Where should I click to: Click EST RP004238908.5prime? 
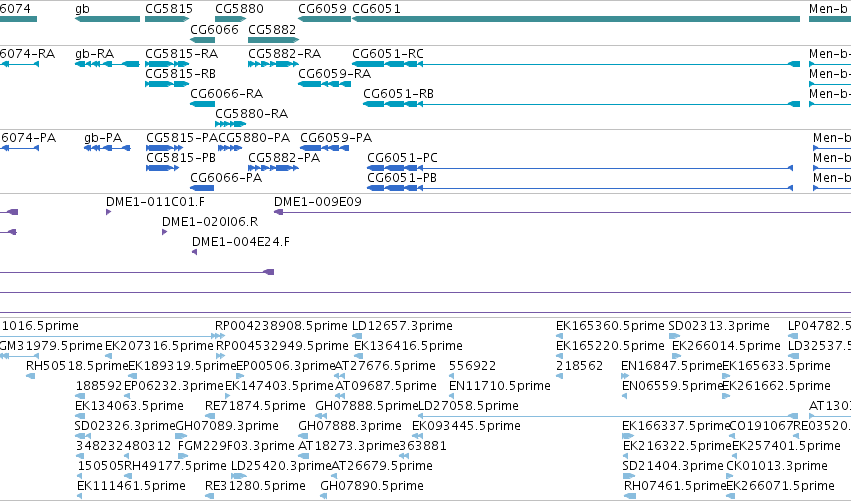[281, 326]
